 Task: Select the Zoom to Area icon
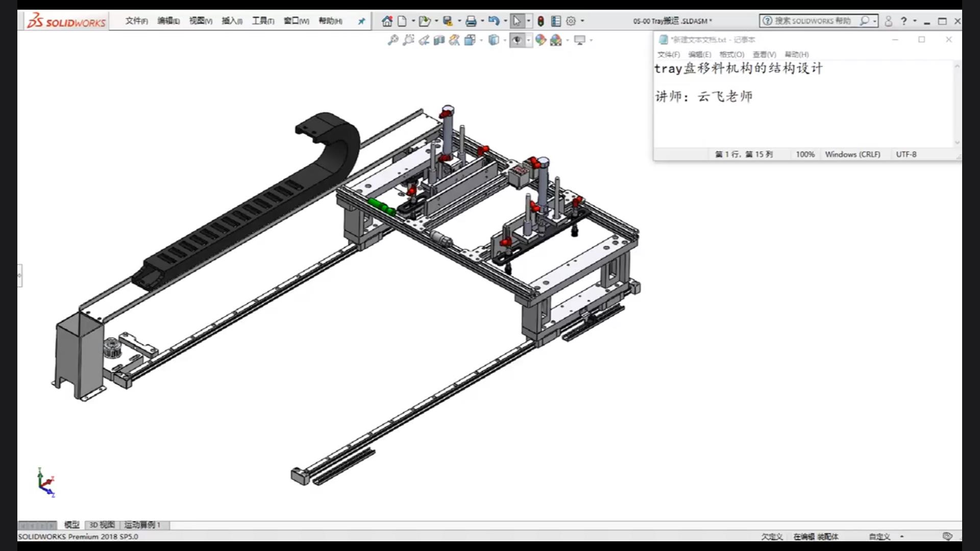tap(408, 40)
